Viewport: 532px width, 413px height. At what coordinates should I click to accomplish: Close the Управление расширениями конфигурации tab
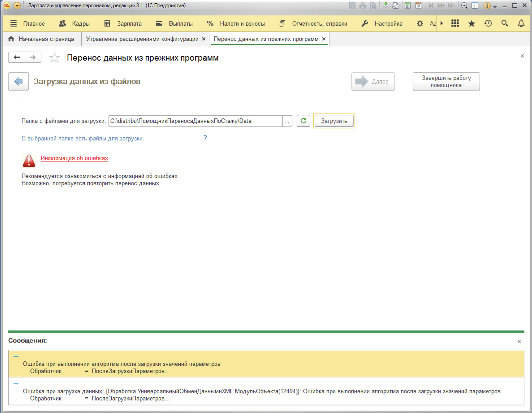pyautogui.click(x=204, y=39)
